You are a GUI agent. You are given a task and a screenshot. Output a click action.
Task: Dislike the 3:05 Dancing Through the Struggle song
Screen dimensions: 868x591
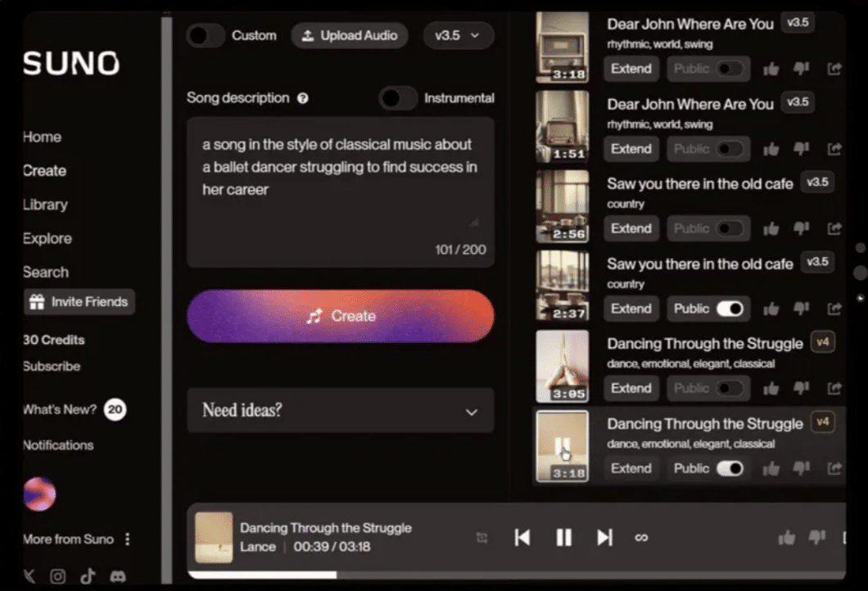pyautogui.click(x=801, y=389)
